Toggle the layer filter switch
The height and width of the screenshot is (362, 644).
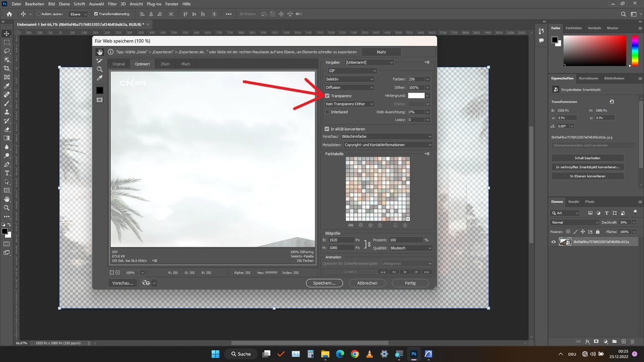[x=635, y=212]
